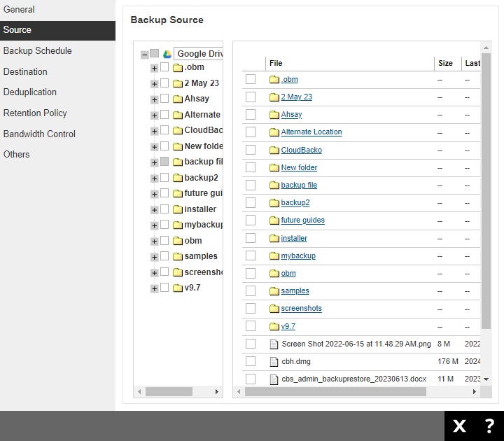
Task: Click the cbh.dmg file icon
Action: 274,362
